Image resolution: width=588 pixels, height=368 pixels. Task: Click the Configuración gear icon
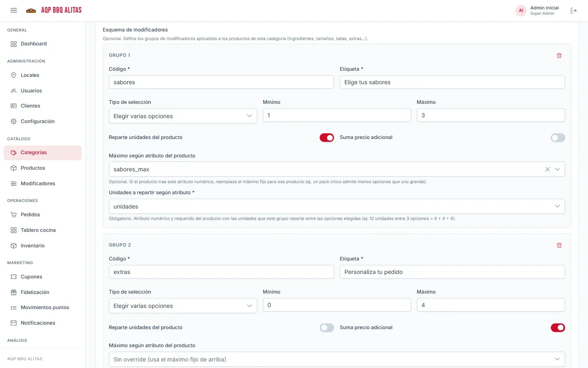(x=13, y=121)
